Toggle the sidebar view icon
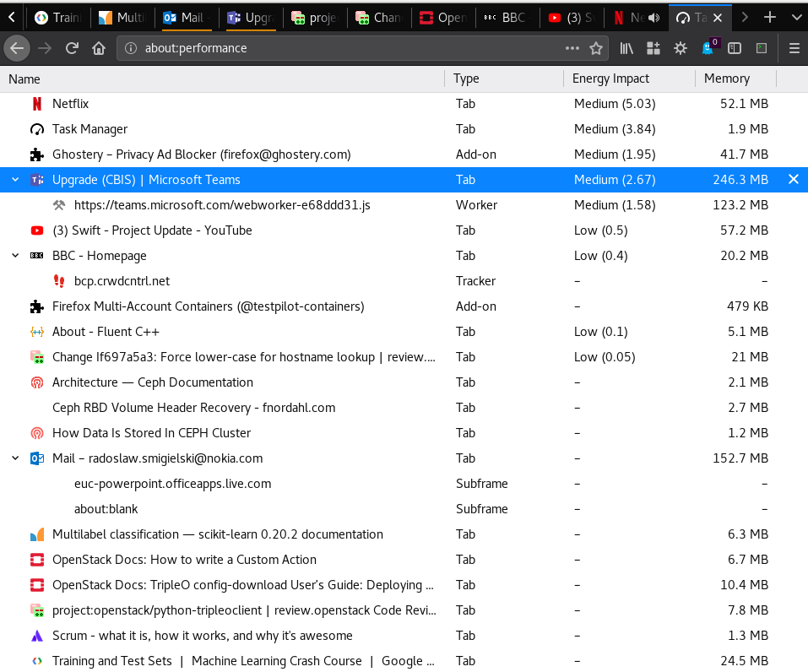808x672 pixels. (735, 48)
